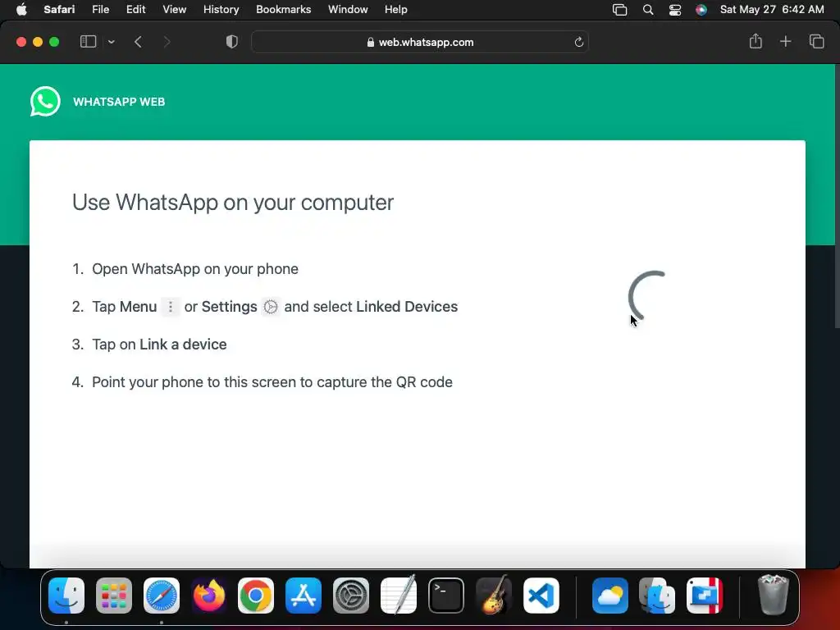Open the Trash from the Dock
The height and width of the screenshot is (630, 840).
(x=773, y=594)
